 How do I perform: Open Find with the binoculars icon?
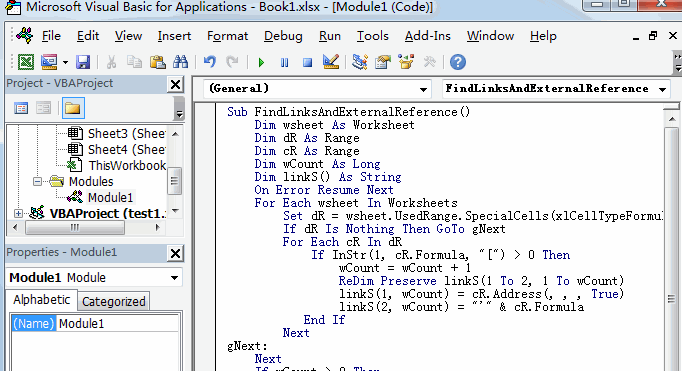pos(181,62)
